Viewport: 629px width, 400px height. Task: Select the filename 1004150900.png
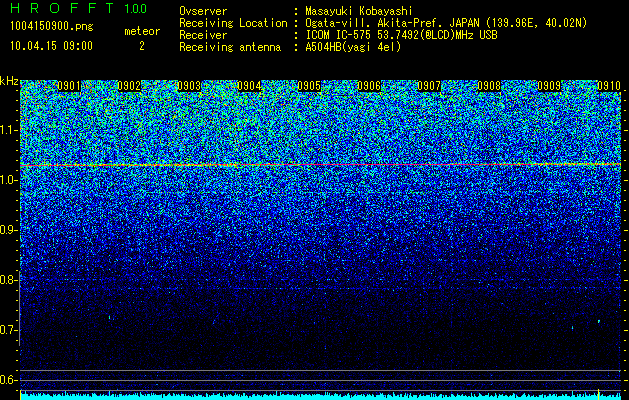(52, 27)
